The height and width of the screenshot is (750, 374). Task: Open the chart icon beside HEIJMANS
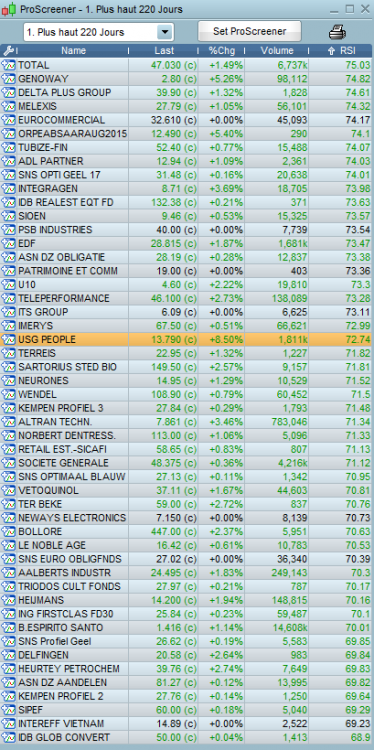(9, 600)
